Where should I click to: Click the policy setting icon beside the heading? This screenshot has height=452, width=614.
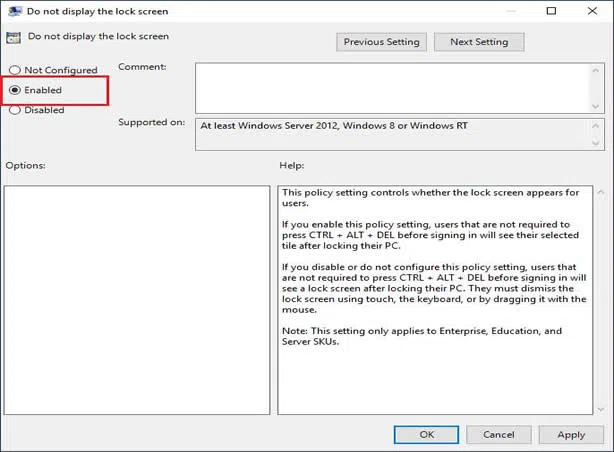pos(13,37)
